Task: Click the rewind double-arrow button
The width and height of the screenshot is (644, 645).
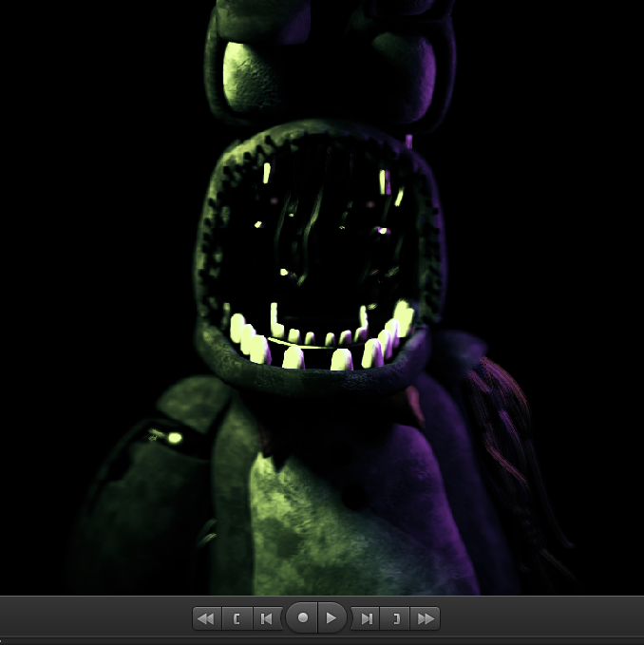Action: (206, 618)
